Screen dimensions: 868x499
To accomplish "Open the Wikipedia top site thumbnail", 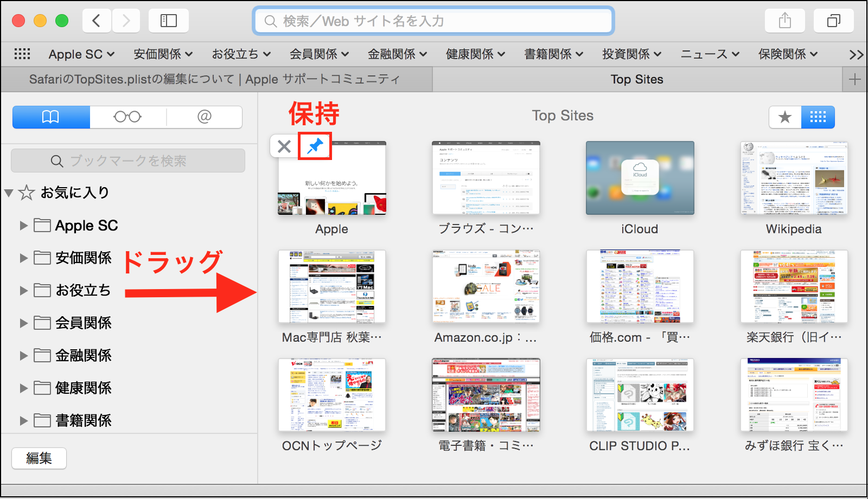I will pyautogui.click(x=794, y=178).
